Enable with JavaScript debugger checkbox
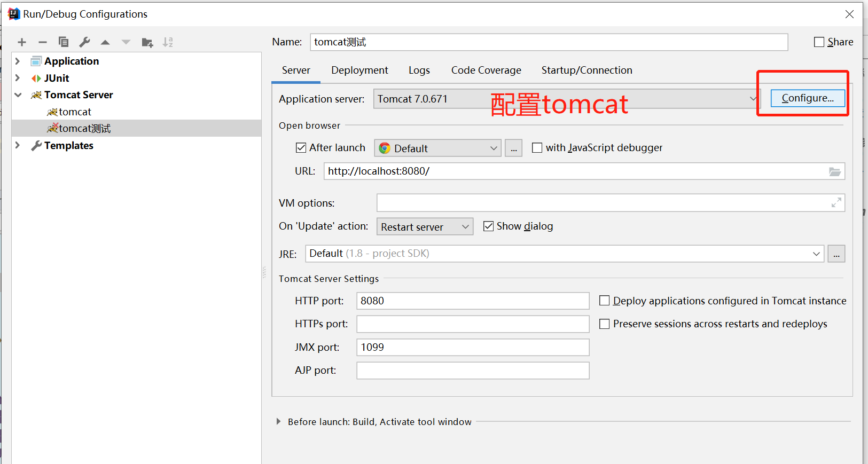 [x=537, y=148]
